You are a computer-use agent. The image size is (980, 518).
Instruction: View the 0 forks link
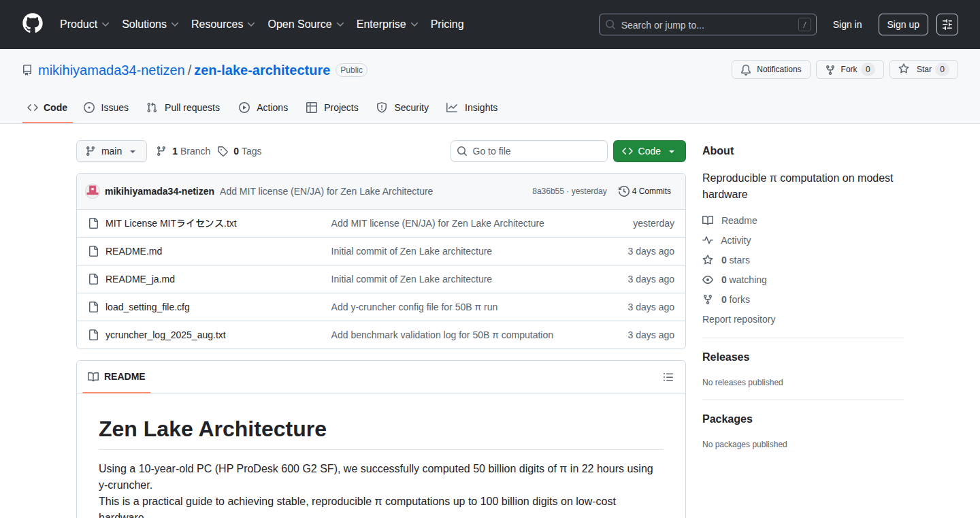[x=726, y=300]
